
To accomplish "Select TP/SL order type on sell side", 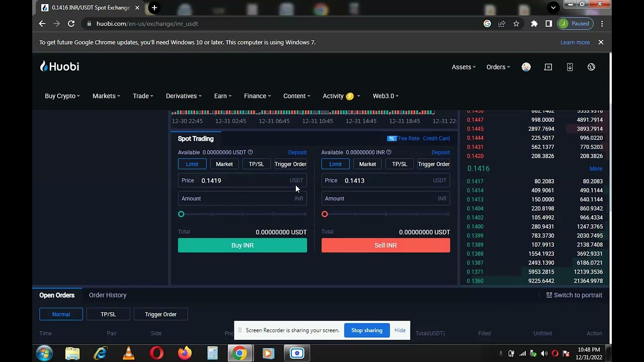I will (x=399, y=164).
